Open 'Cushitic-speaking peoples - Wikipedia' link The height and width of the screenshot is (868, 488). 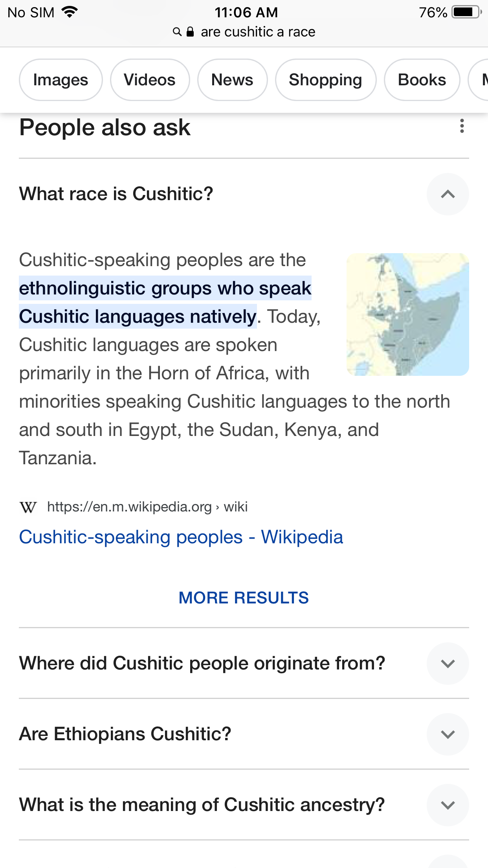click(181, 537)
